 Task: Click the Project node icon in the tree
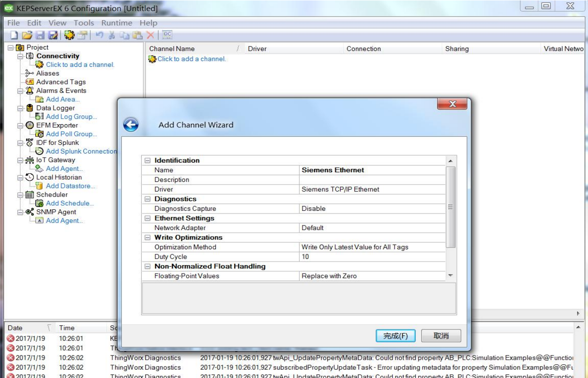20,48
